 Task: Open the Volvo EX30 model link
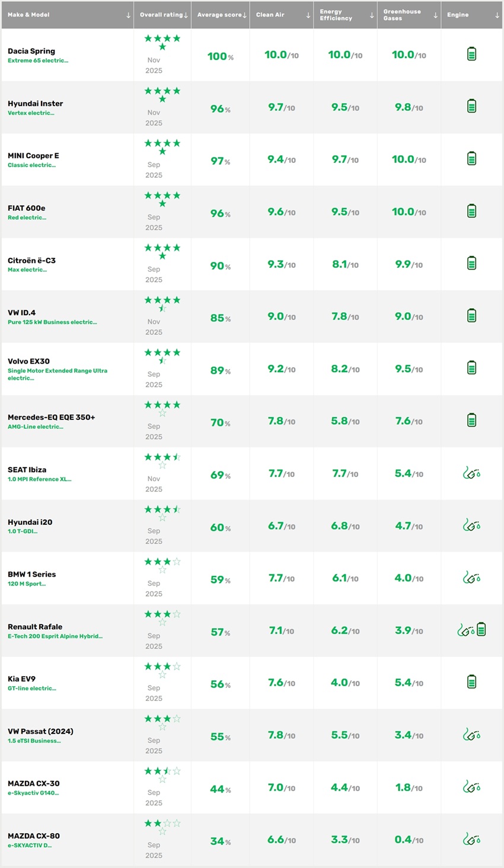tap(28, 361)
